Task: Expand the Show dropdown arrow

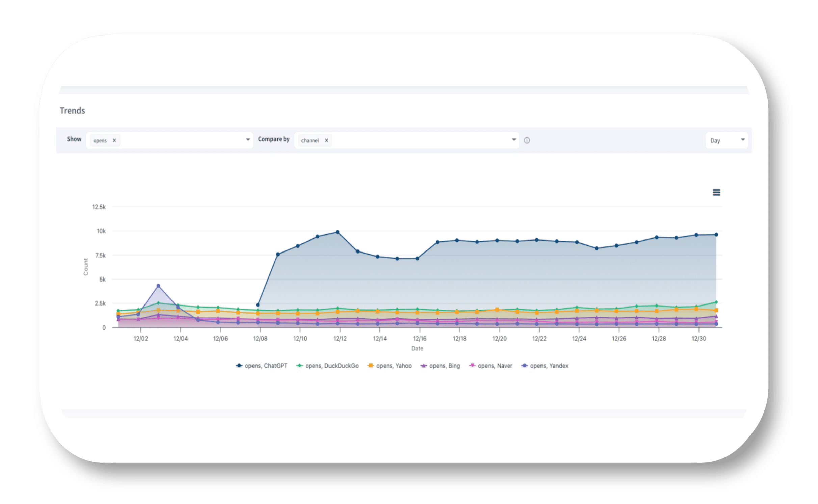Action: pyautogui.click(x=248, y=140)
